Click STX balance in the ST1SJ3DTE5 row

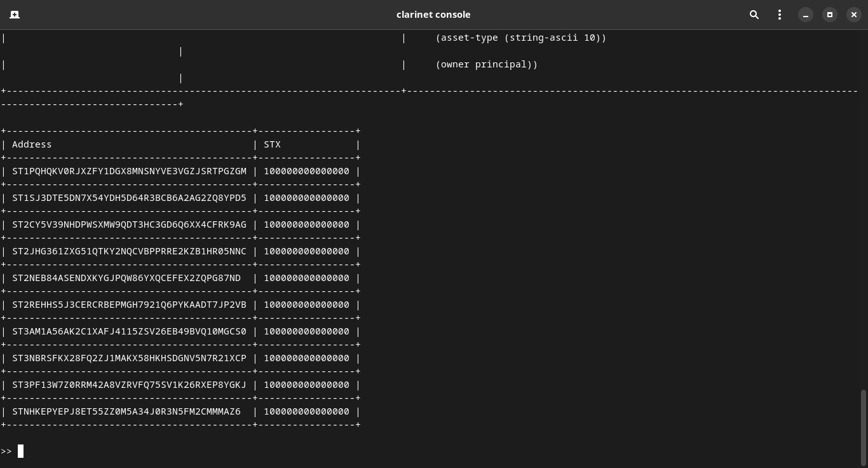306,198
